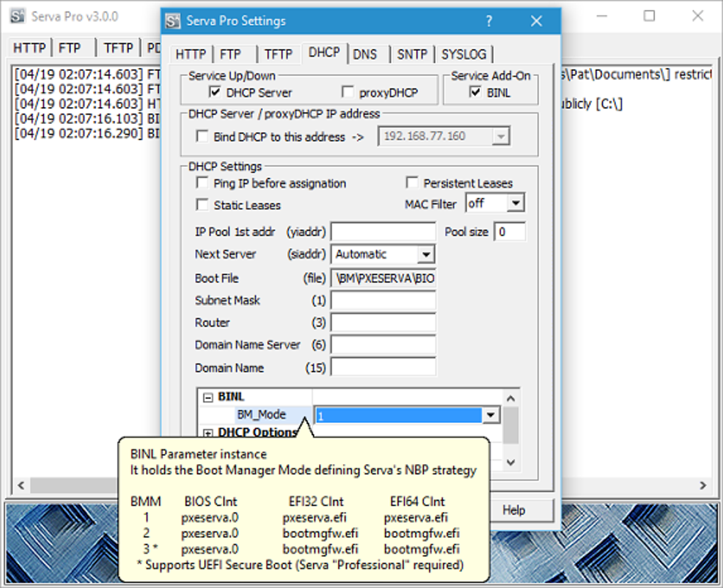Image resolution: width=723 pixels, height=588 pixels.
Task: Switch to the TFTP tab in Settings
Action: click(279, 55)
